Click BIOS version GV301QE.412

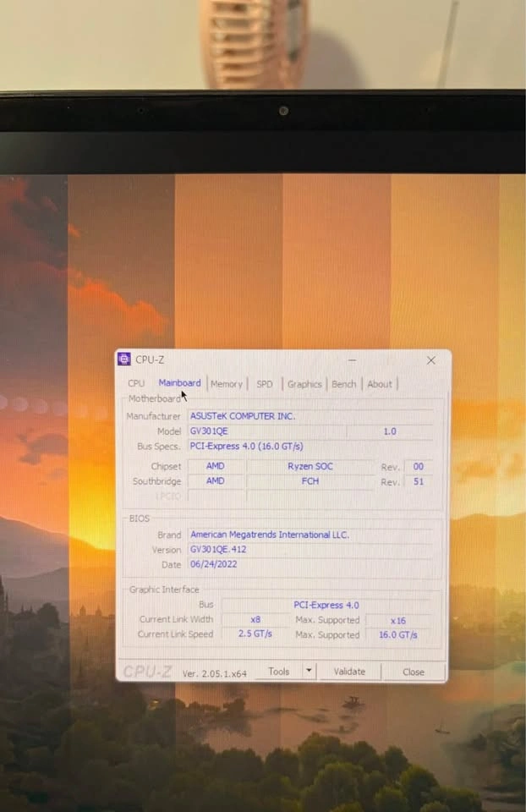310,550
